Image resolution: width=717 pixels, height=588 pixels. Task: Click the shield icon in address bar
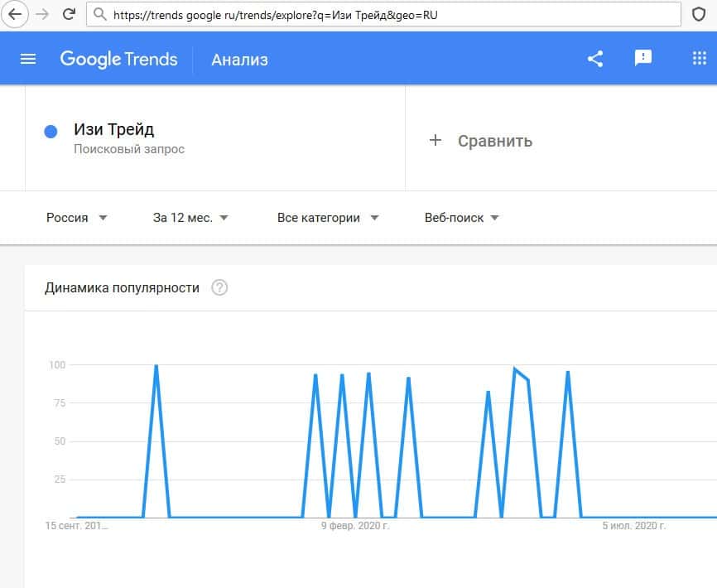point(698,14)
